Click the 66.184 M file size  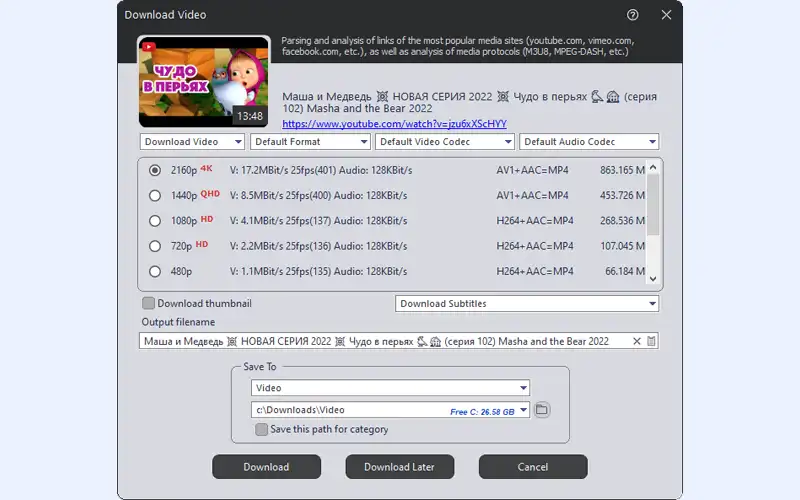tap(624, 271)
